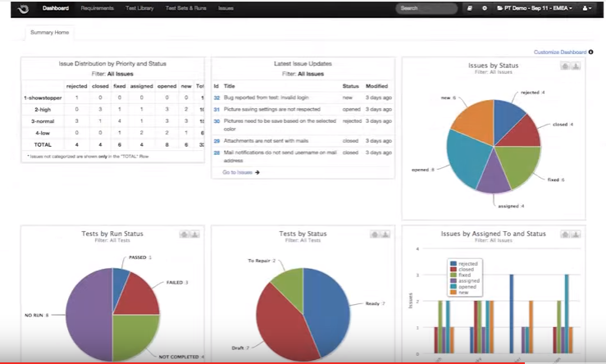Click the purple NO RUN pie slice
Screen dimensions: 606x364
click(x=89, y=315)
